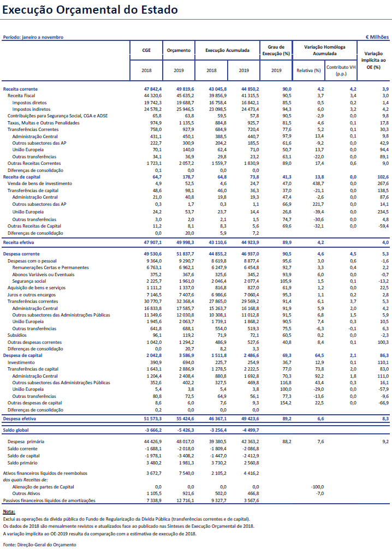392x549 pixels.
Task: Click the 'CGE' column header
Action: tap(146, 50)
